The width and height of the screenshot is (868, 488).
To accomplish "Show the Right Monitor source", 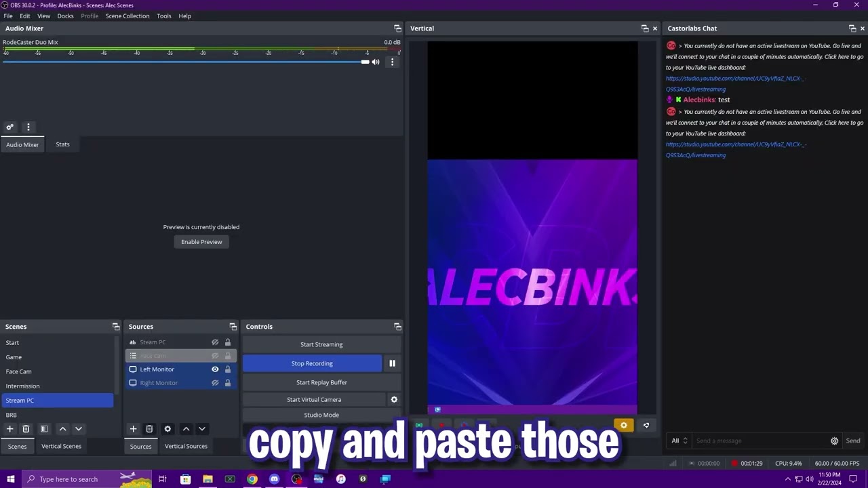I will tap(215, 383).
